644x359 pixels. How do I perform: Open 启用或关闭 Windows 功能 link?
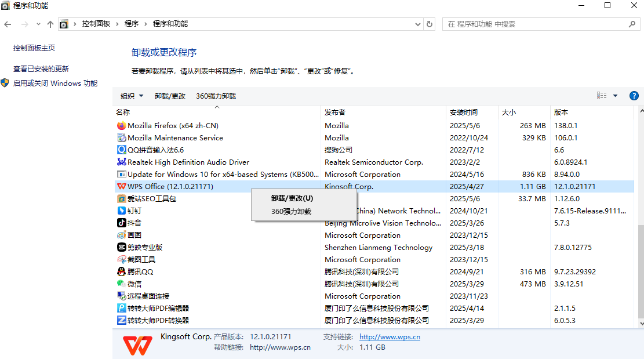(56, 84)
